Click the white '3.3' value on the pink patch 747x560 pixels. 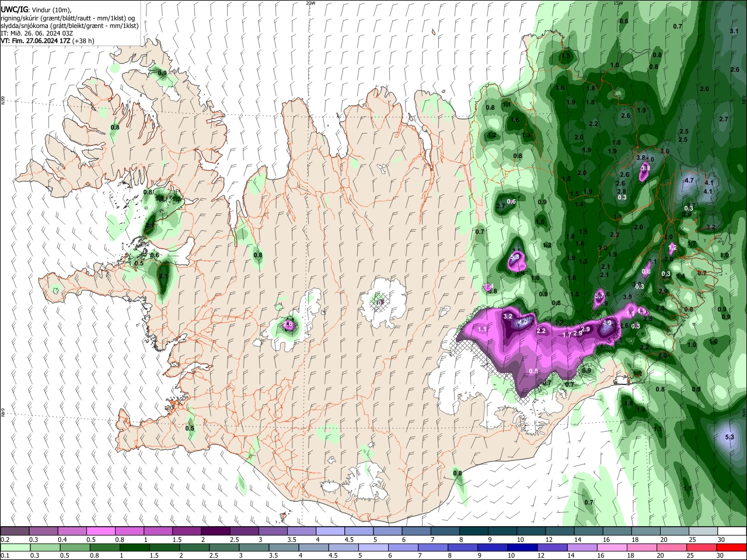[645, 168]
